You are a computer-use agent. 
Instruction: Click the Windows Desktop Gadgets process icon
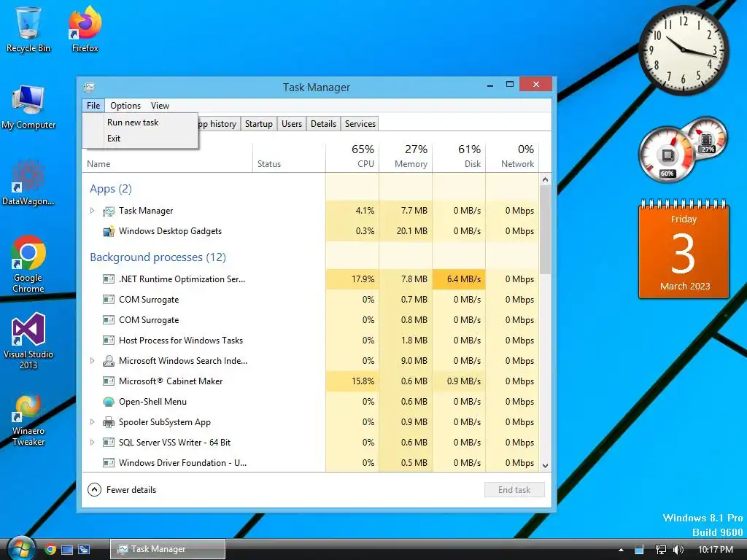coord(109,231)
